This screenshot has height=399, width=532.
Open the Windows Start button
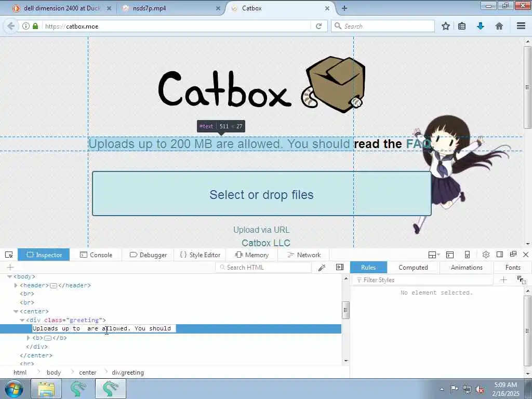click(x=14, y=389)
